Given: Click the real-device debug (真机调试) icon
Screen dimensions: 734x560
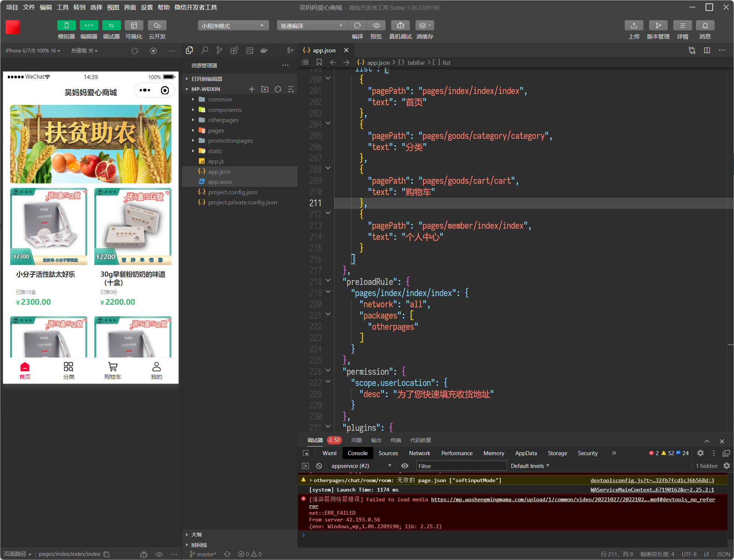Looking at the screenshot, I should (400, 25).
